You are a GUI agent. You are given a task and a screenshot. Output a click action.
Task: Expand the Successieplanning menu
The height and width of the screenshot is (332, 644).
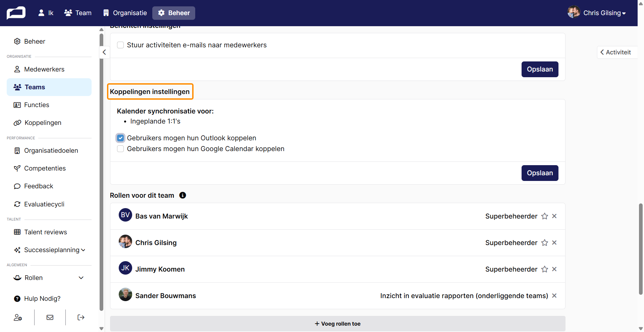pos(49,250)
